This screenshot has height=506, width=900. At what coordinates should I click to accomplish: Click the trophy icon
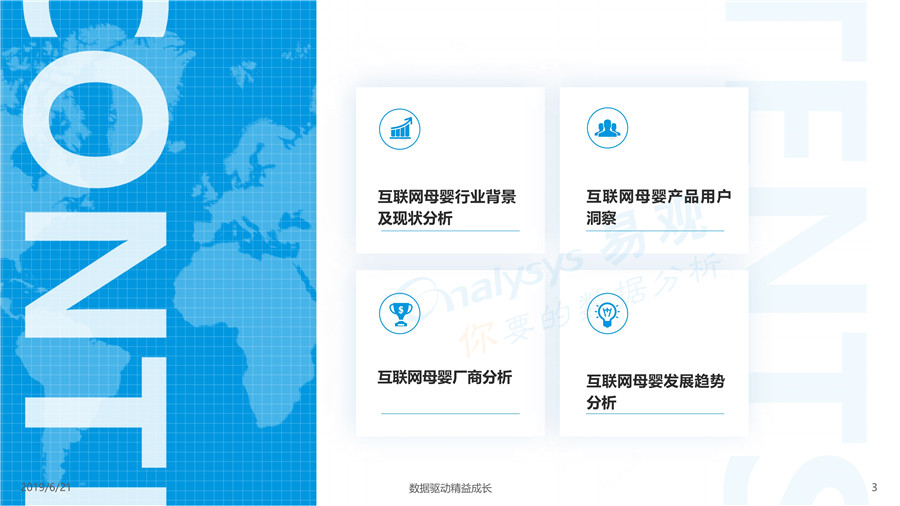(399, 313)
